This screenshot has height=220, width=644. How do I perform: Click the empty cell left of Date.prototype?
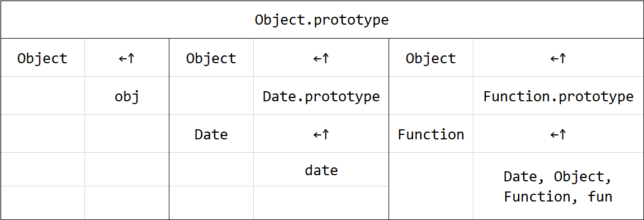click(211, 96)
